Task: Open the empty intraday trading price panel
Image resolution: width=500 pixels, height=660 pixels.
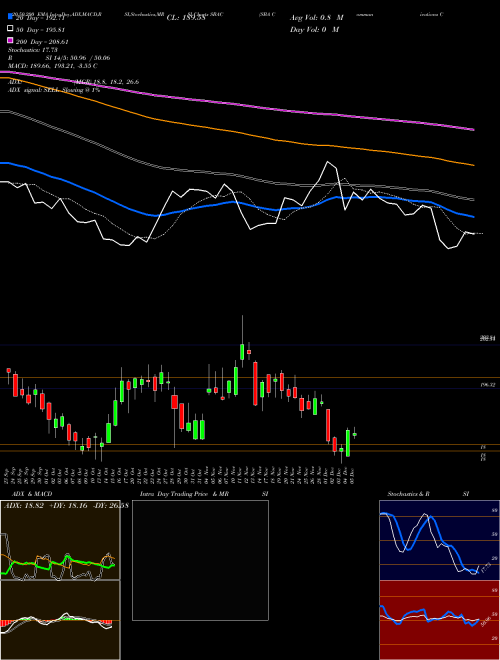Action: 200,560
